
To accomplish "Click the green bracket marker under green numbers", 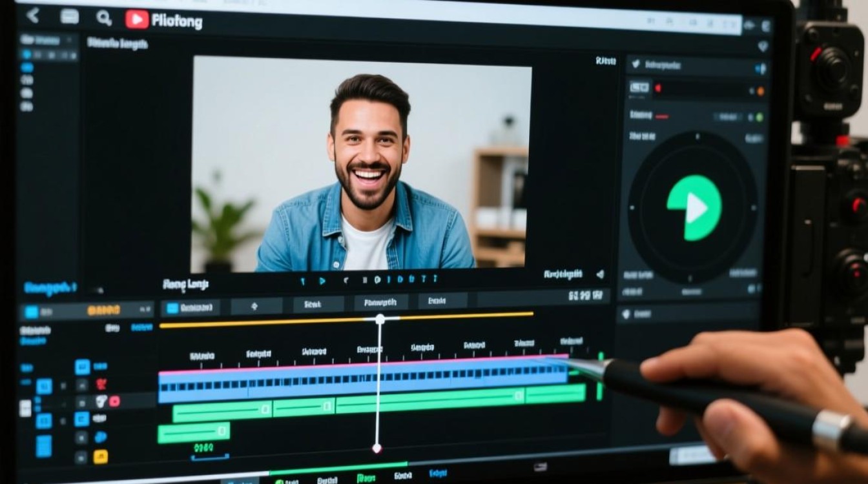I will click(x=209, y=457).
